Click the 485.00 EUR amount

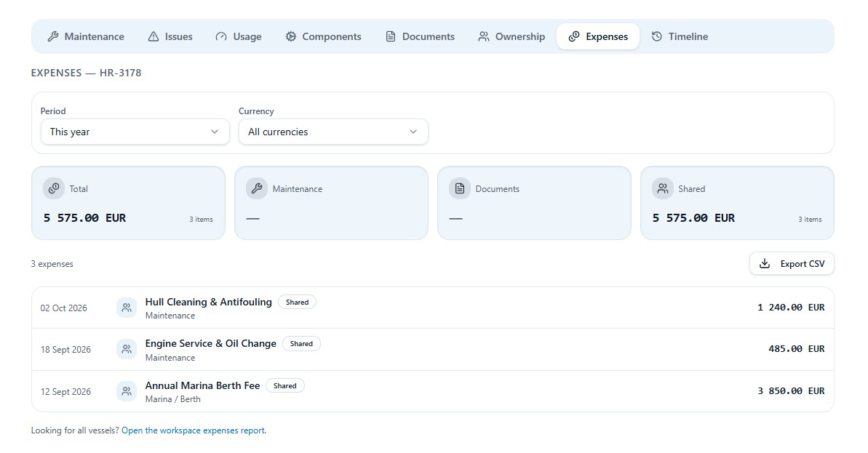click(x=797, y=349)
